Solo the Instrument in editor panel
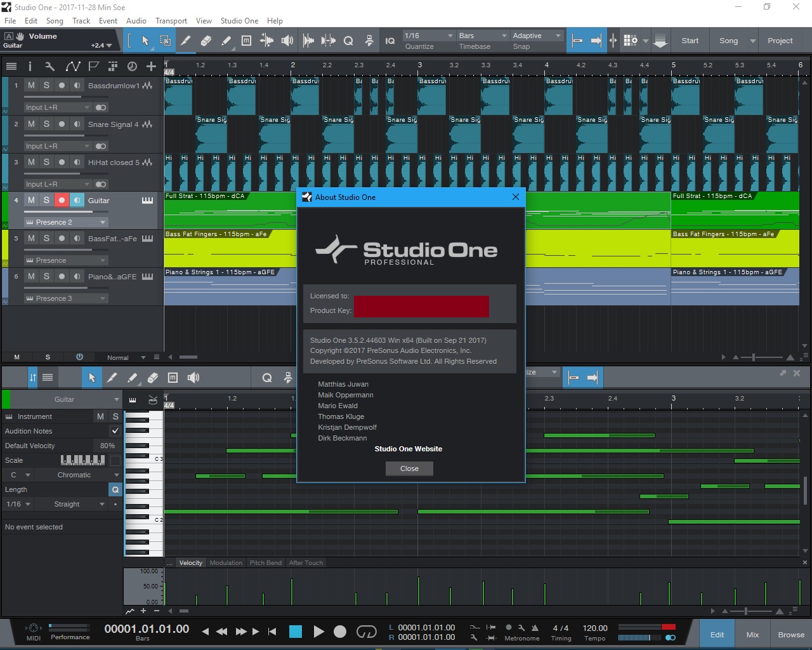This screenshot has width=812, height=650. [x=115, y=416]
